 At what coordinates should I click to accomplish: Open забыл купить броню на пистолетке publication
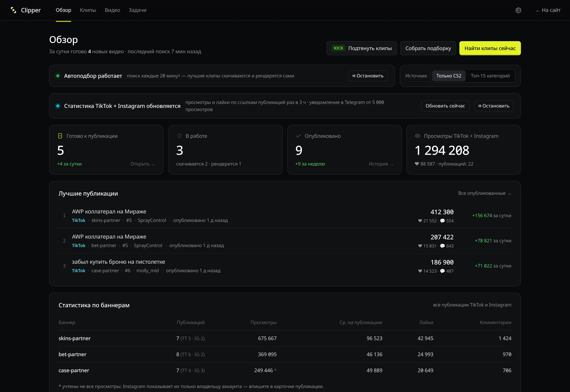click(x=118, y=262)
